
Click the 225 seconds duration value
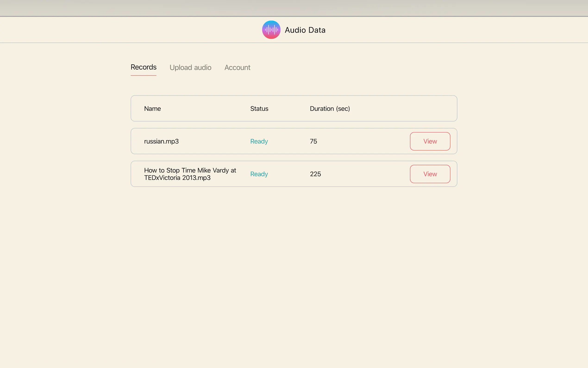[x=315, y=174]
